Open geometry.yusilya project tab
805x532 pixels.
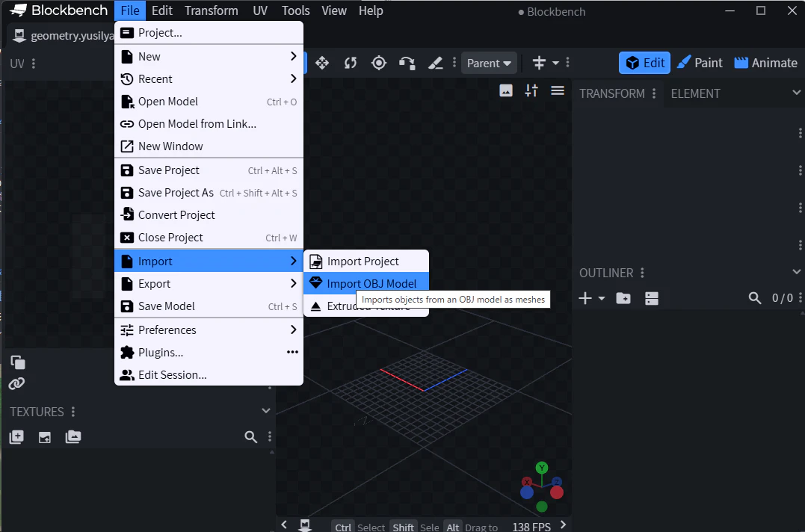pos(63,35)
